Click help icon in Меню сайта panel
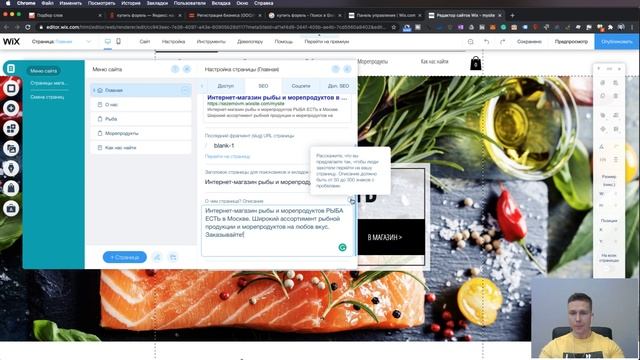The height and width of the screenshot is (360, 640). pos(175,69)
